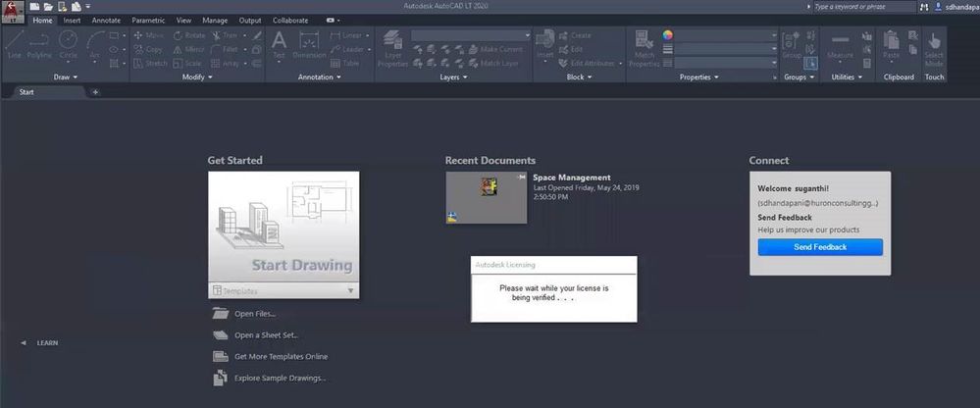Click the Start Drawing tile

pos(284,228)
